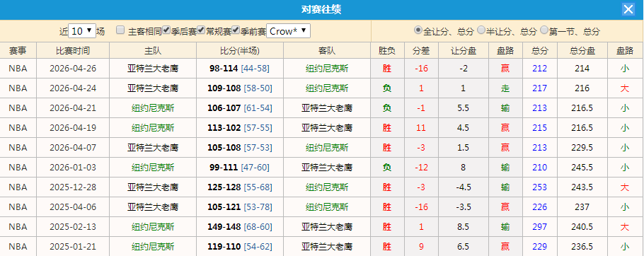644x256 pixels.
Task: Click score 113-102 on 2026-04-19
Action: [224, 127]
